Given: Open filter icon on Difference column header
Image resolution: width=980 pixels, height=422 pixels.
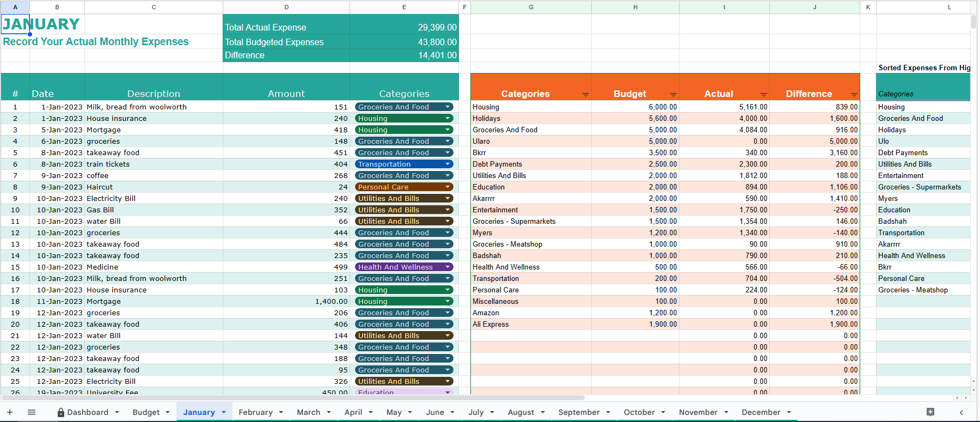Looking at the screenshot, I should click(x=854, y=95).
